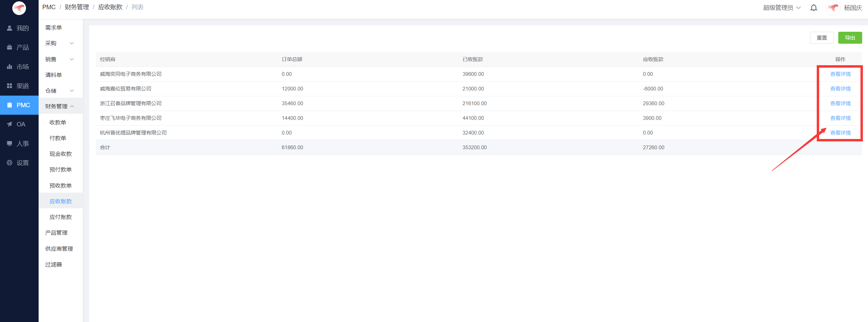Click the 产品 briefcase icon
Image resolution: width=868 pixels, height=322 pixels.
10,47
